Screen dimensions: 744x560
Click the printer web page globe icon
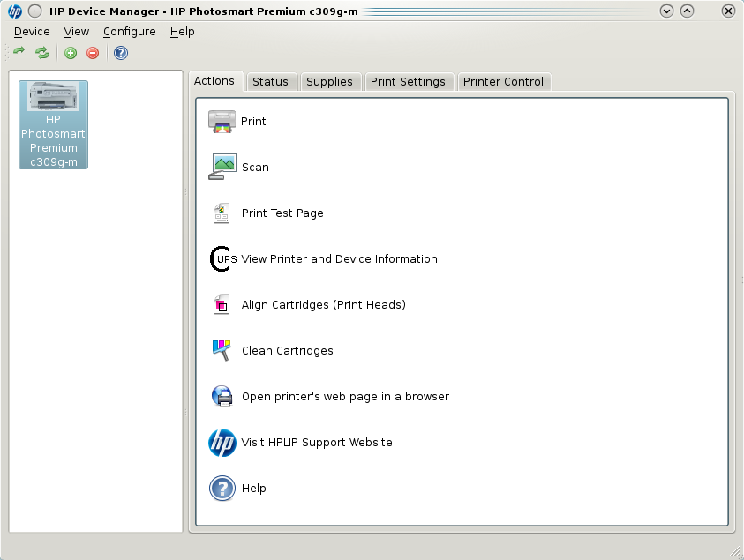click(221, 396)
